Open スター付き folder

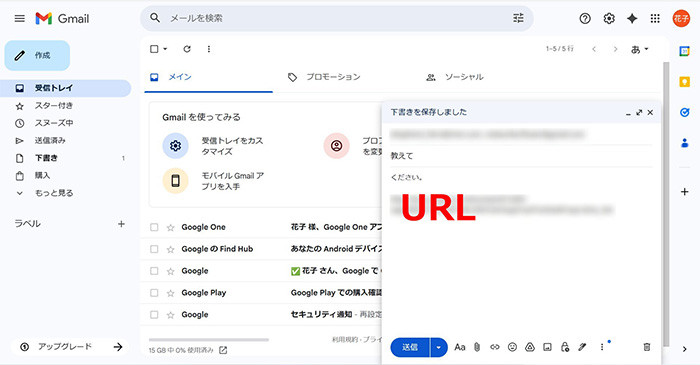[66, 106]
